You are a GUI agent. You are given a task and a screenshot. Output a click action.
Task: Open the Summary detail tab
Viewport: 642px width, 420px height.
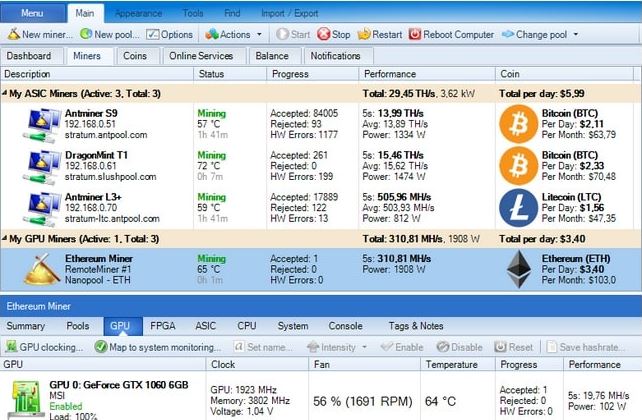click(25, 326)
